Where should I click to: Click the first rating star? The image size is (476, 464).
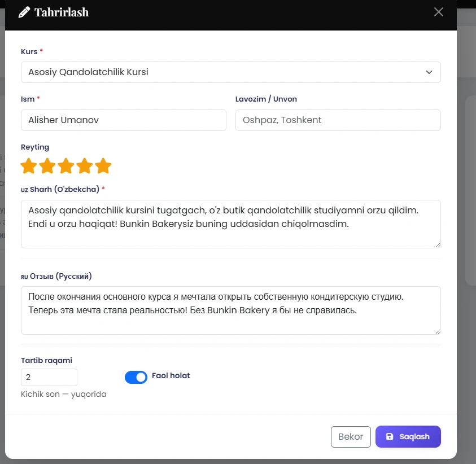29,166
